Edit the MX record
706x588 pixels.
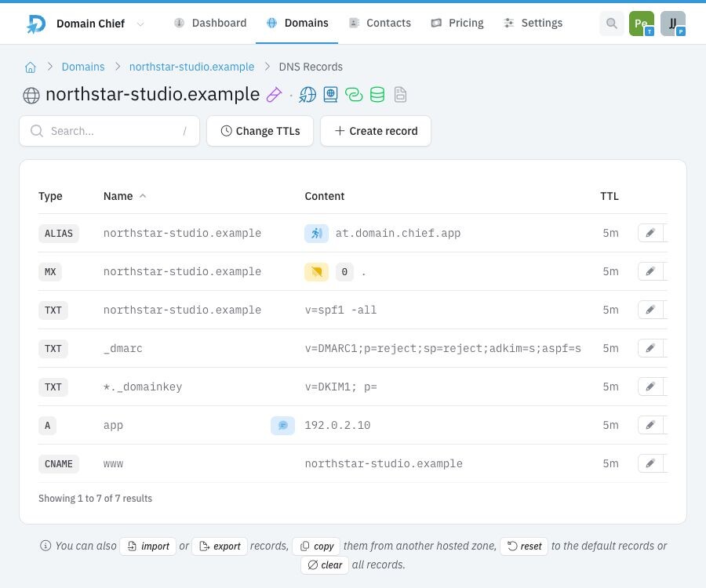(650, 271)
